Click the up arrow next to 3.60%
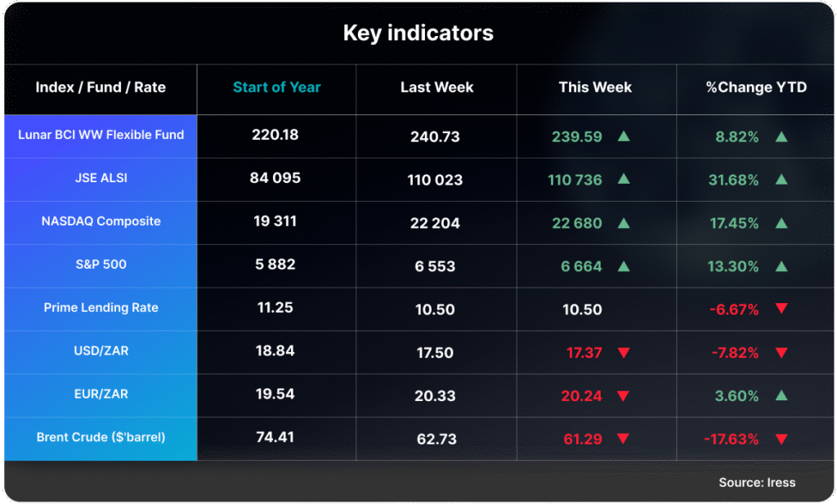Screen dimensions: 837x504 [x=781, y=395]
